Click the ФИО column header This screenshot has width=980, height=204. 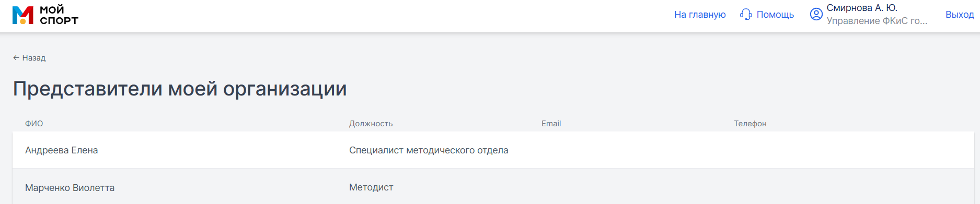pyautogui.click(x=34, y=124)
